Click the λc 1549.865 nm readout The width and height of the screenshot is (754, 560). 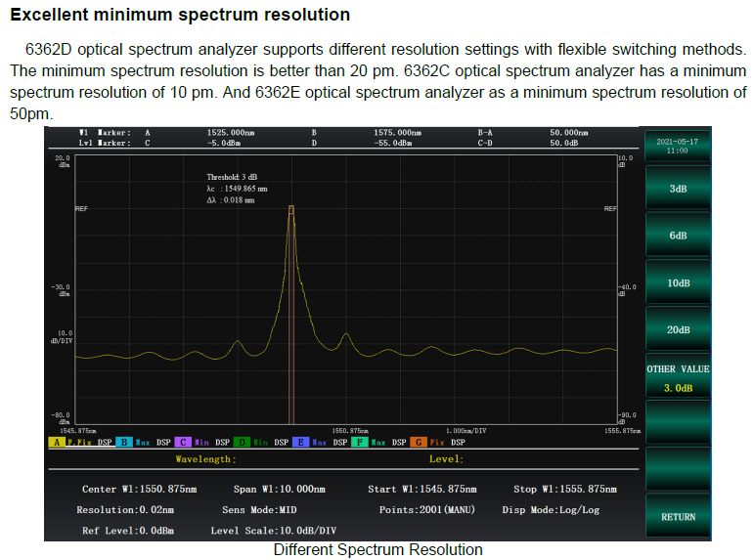point(237,189)
